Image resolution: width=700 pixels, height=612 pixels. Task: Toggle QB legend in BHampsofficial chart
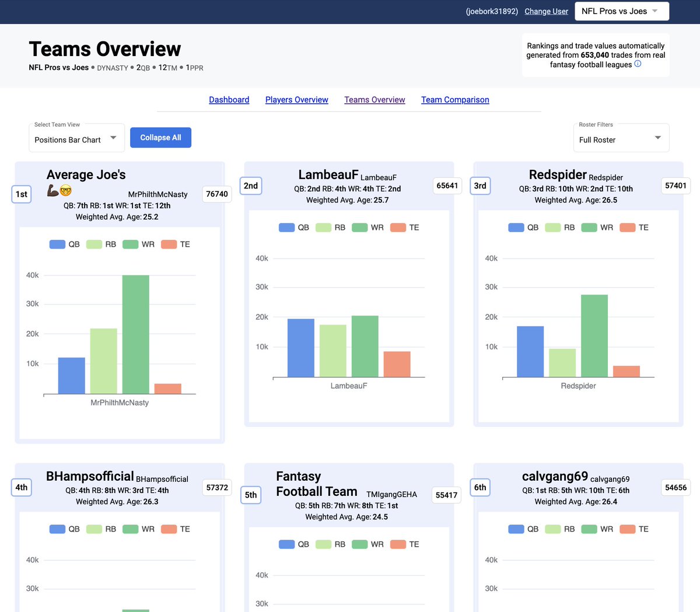pyautogui.click(x=64, y=529)
